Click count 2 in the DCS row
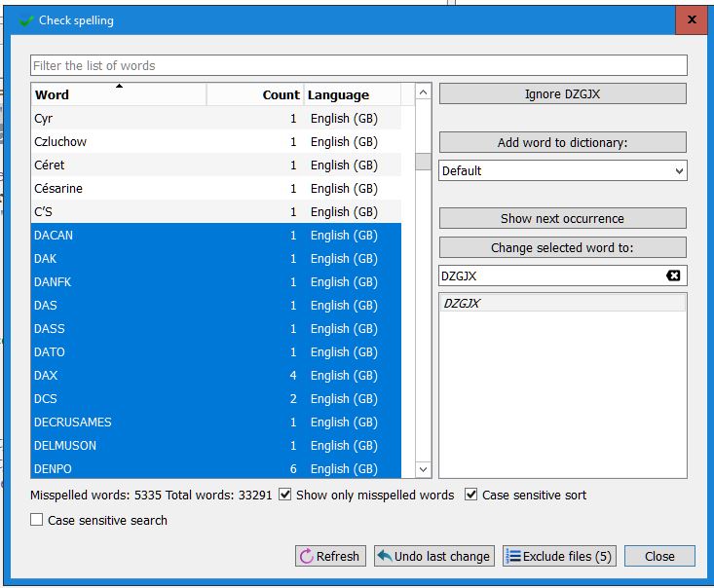The height and width of the screenshot is (588, 714). pyautogui.click(x=293, y=399)
